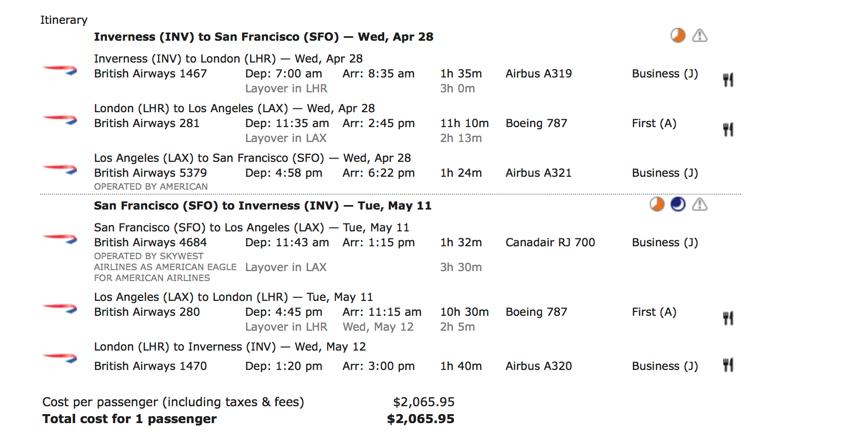This screenshot has width=868, height=435.
Task: Click meal icon for British Airways 281
Action: [728, 129]
